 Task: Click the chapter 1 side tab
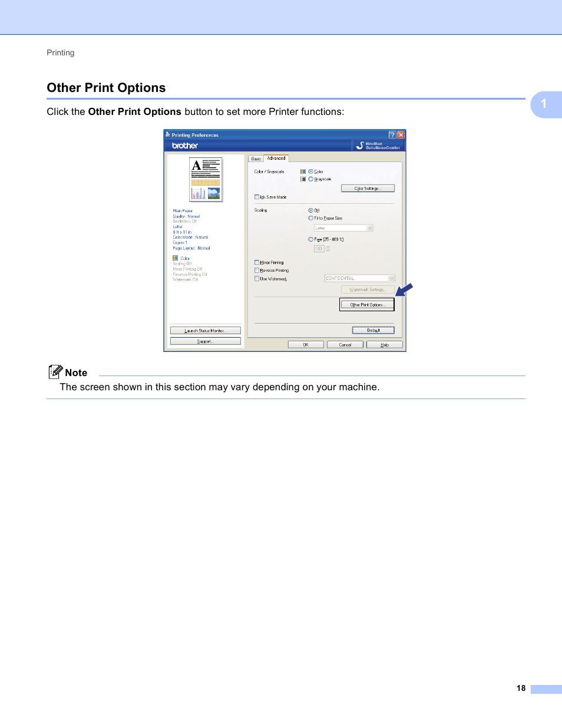tap(546, 104)
